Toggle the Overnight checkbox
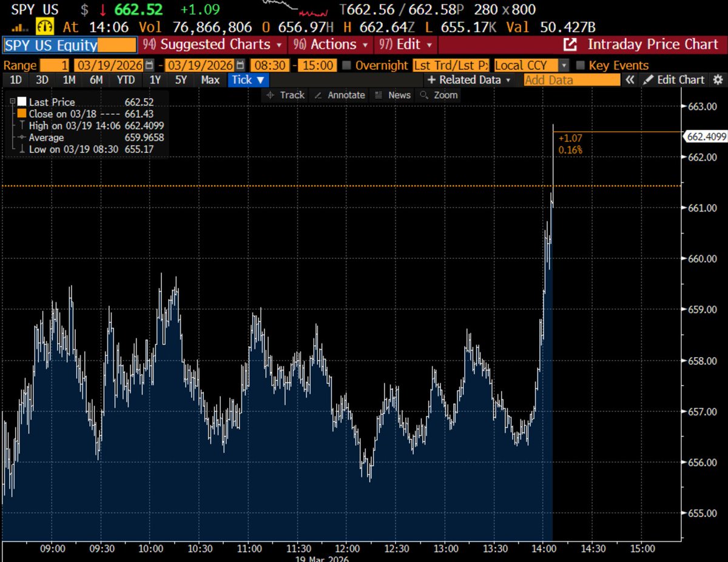 click(x=346, y=65)
